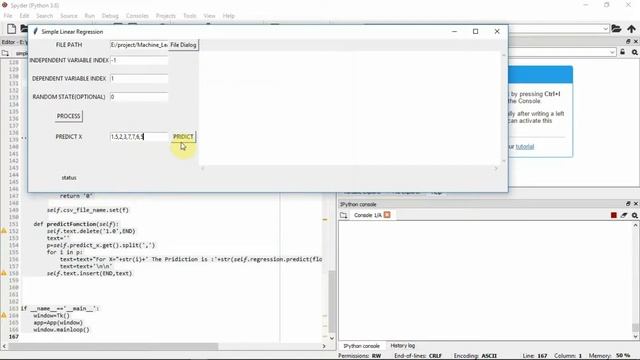Close the Help pane

[636, 41]
